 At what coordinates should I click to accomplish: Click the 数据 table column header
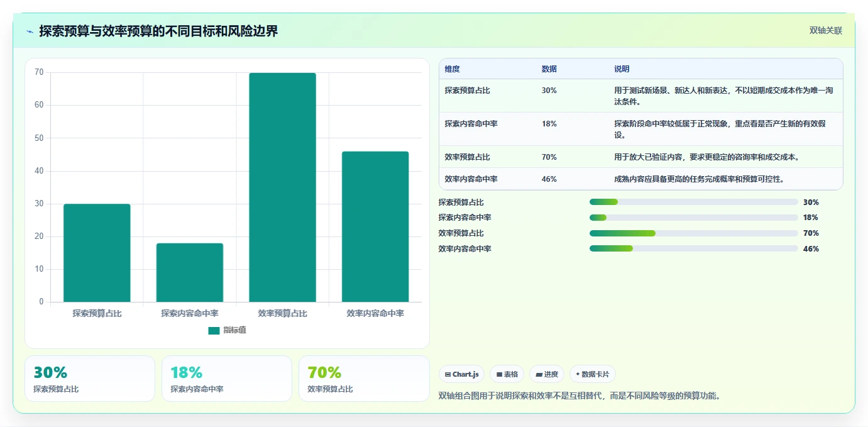click(549, 69)
